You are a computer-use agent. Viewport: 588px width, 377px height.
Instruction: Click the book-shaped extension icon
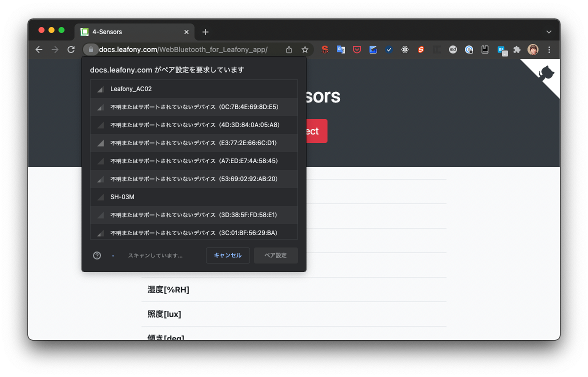(x=485, y=49)
